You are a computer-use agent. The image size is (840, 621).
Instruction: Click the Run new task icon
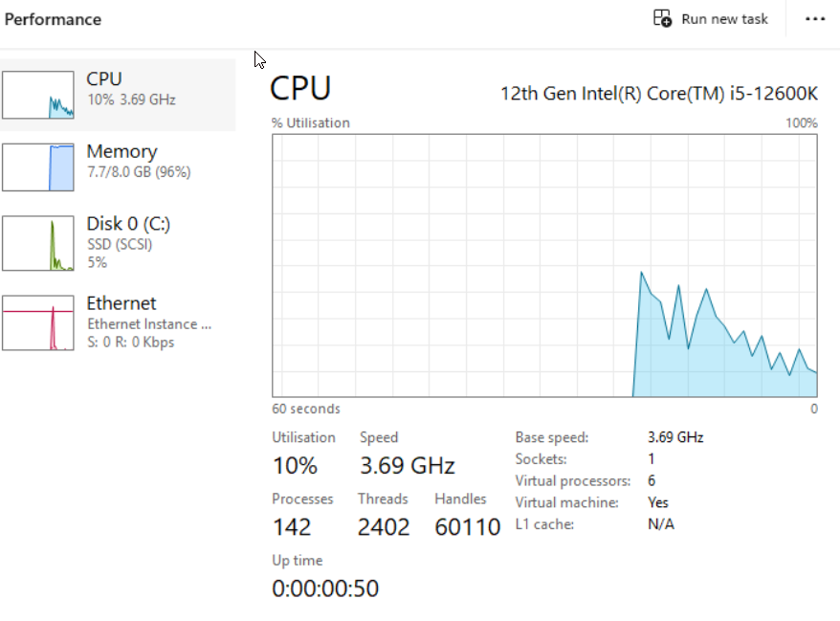point(662,18)
